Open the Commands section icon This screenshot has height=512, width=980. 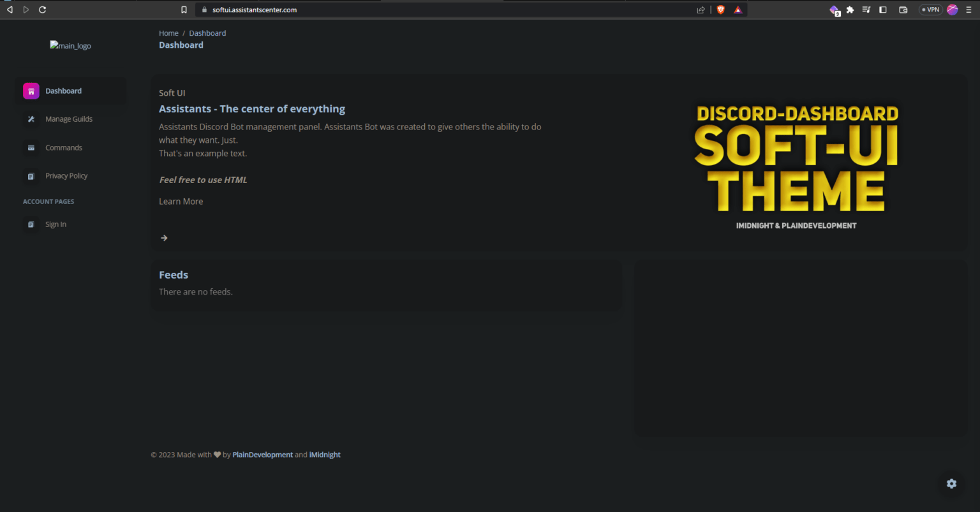31,147
